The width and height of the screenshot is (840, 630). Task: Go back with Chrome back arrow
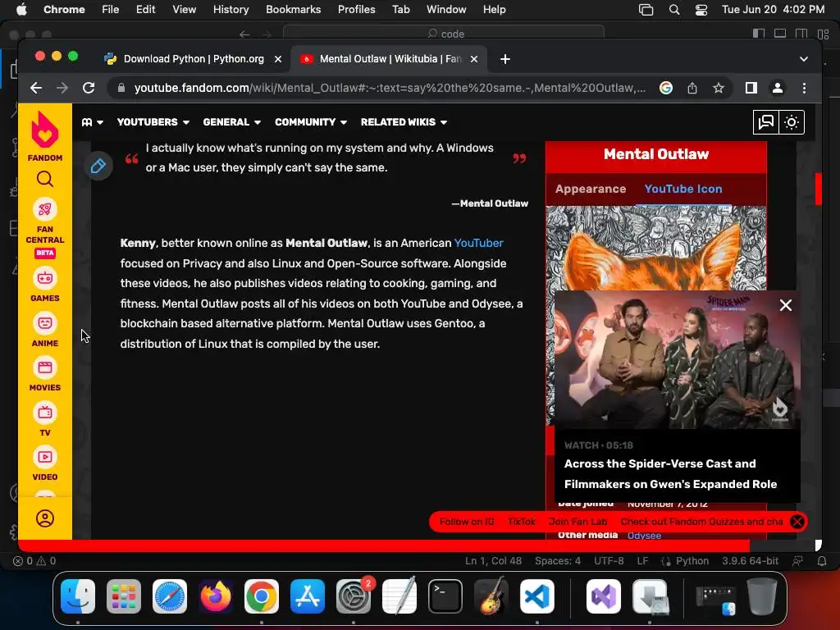(x=36, y=88)
